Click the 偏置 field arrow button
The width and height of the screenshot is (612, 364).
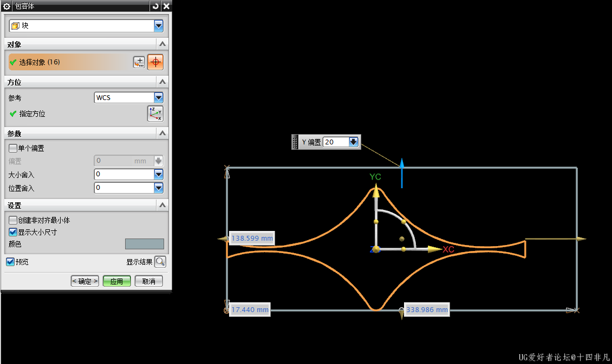(159, 161)
